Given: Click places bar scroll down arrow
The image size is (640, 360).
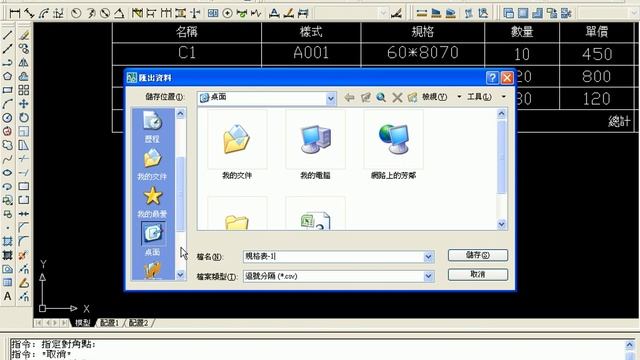Looking at the screenshot, I should pyautogui.click(x=180, y=275).
